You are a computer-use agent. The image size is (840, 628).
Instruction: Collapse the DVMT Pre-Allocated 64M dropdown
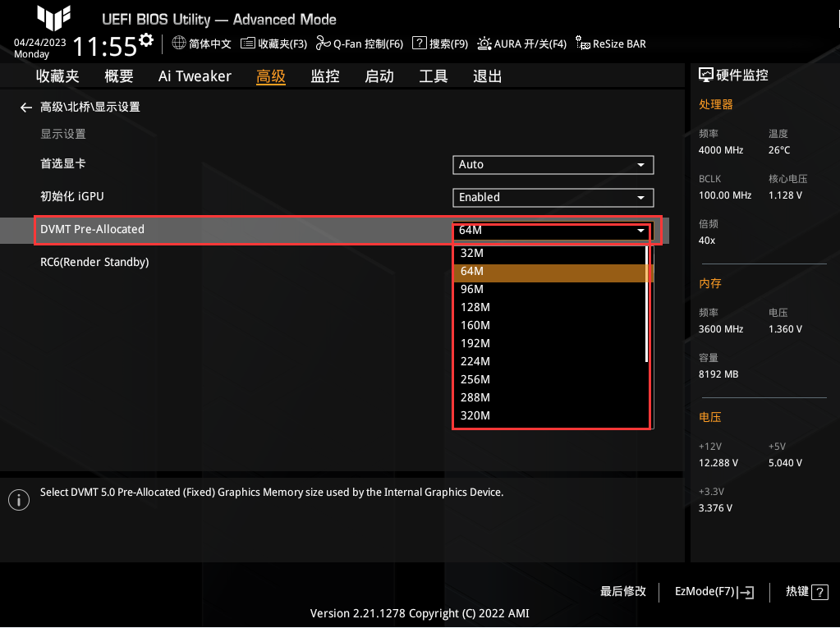[553, 231]
